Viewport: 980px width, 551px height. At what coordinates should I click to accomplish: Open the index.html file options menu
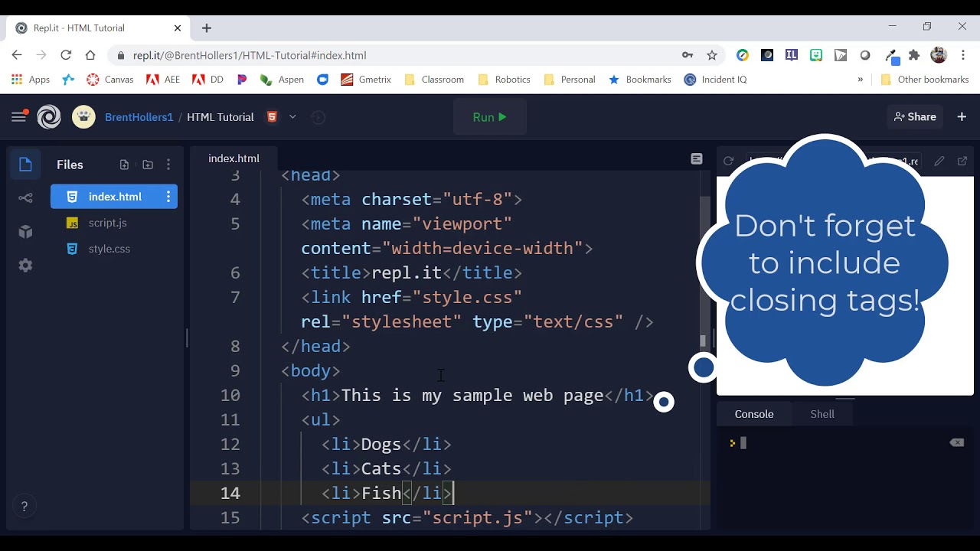tap(168, 197)
